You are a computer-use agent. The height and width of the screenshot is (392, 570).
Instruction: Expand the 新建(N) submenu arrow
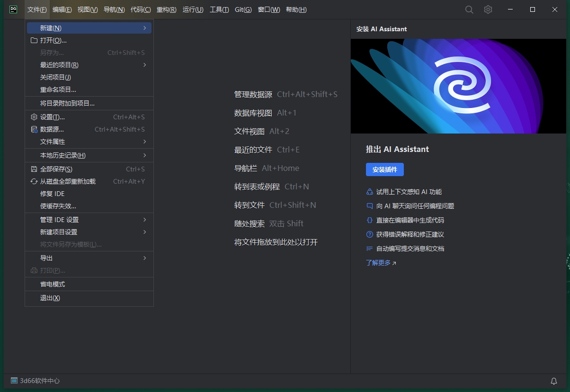[145, 28]
